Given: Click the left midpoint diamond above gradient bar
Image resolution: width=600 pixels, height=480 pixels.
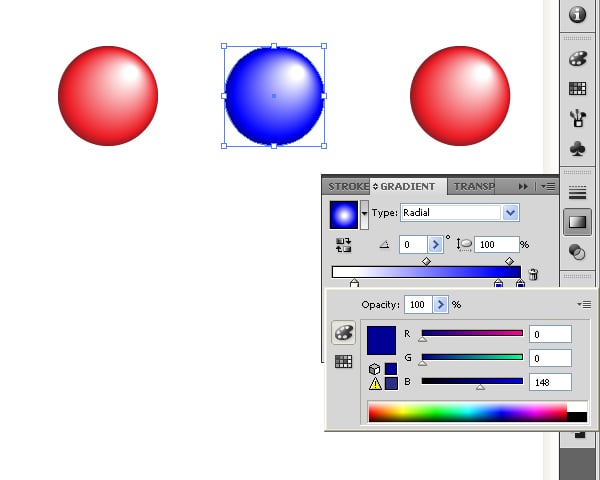Looking at the screenshot, I should click(x=426, y=261).
